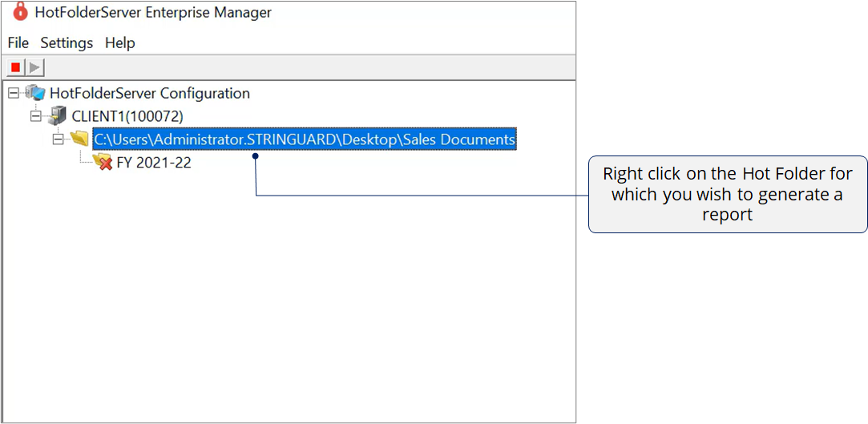
Task: Click the HotFolderServer Configuration root icon
Action: pos(35,93)
